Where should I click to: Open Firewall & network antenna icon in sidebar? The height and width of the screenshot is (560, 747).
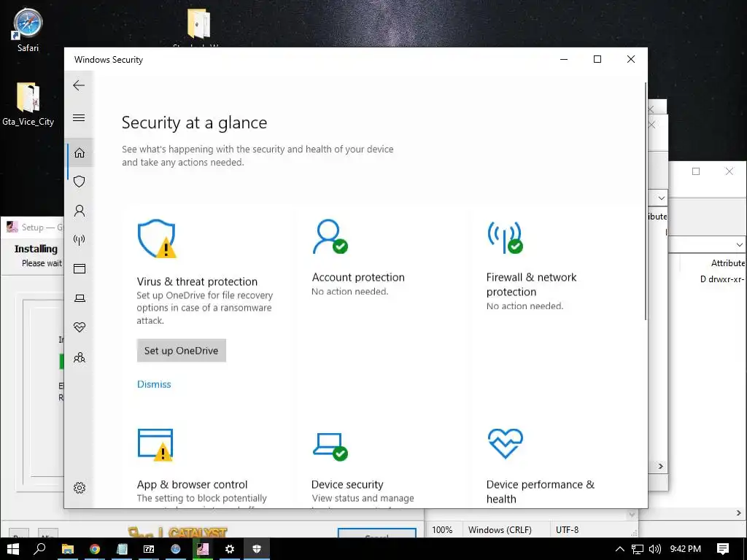[x=80, y=239]
